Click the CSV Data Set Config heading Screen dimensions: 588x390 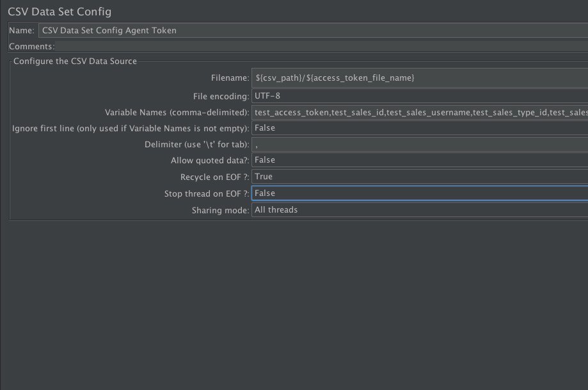pos(60,12)
